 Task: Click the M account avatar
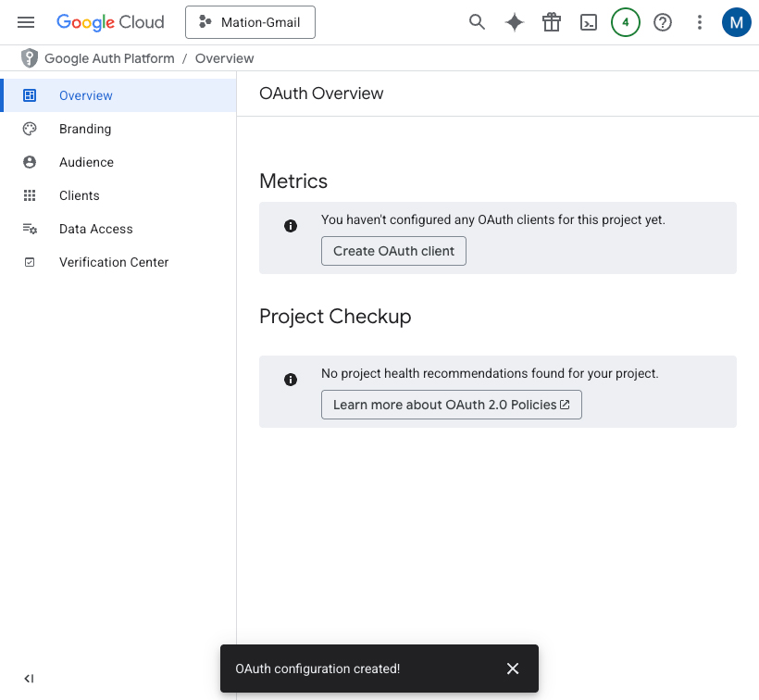coord(736,22)
